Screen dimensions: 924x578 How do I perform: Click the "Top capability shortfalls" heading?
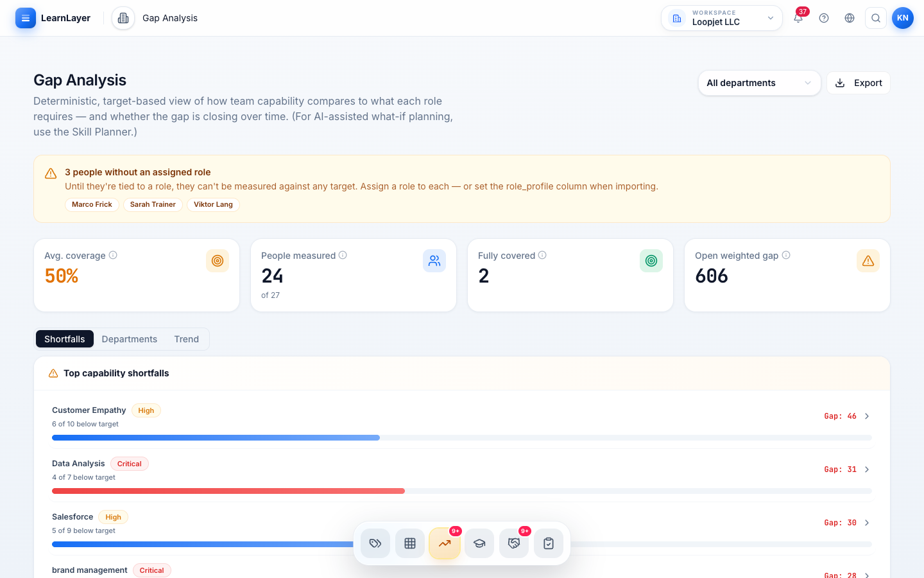(x=116, y=373)
